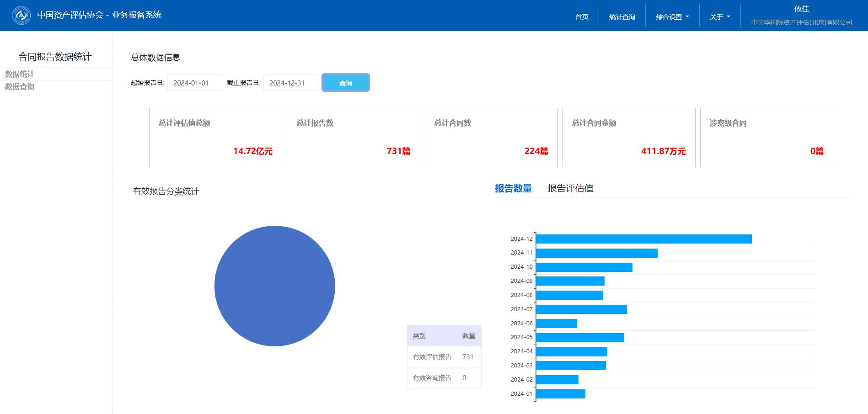868x414 pixels.
Task: Click the 总计合同金额 summary card
Action: [628, 138]
